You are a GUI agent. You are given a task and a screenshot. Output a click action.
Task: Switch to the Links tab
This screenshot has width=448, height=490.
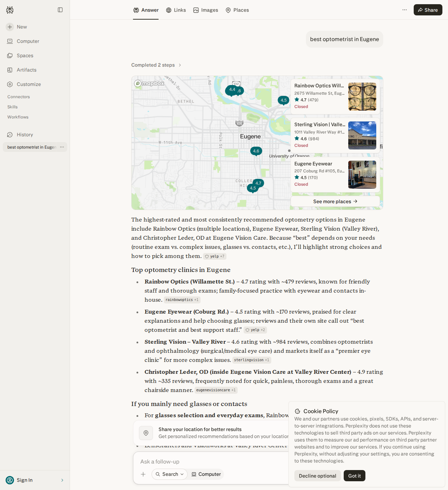176,10
